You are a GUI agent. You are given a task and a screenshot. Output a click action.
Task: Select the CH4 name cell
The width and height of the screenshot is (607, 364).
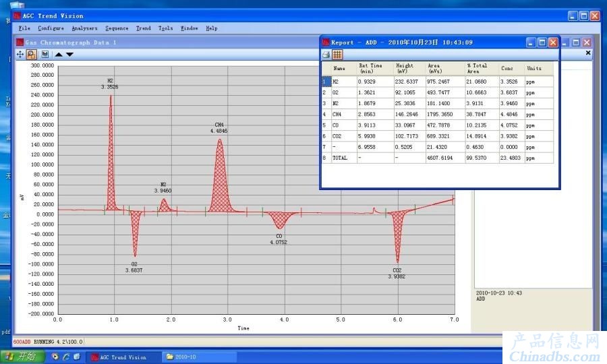[344, 114]
